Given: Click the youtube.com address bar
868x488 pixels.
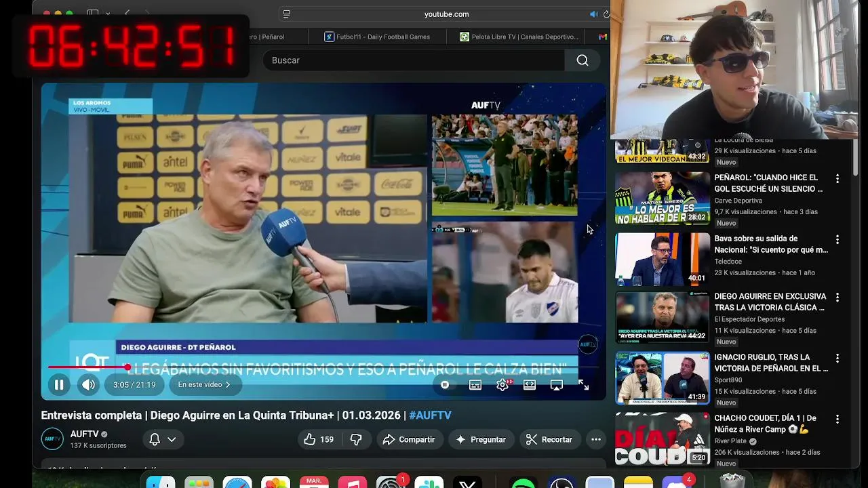Looking at the screenshot, I should pos(446,14).
